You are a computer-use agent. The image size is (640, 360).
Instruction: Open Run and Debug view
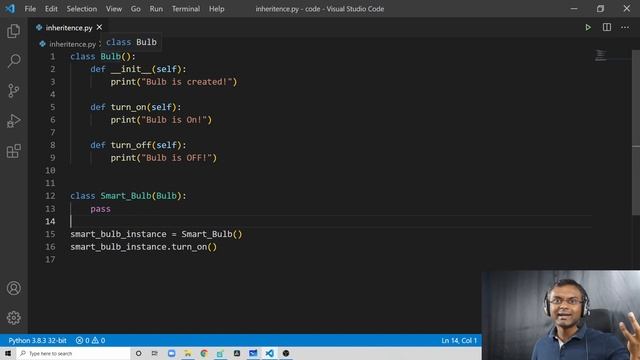click(x=13, y=121)
